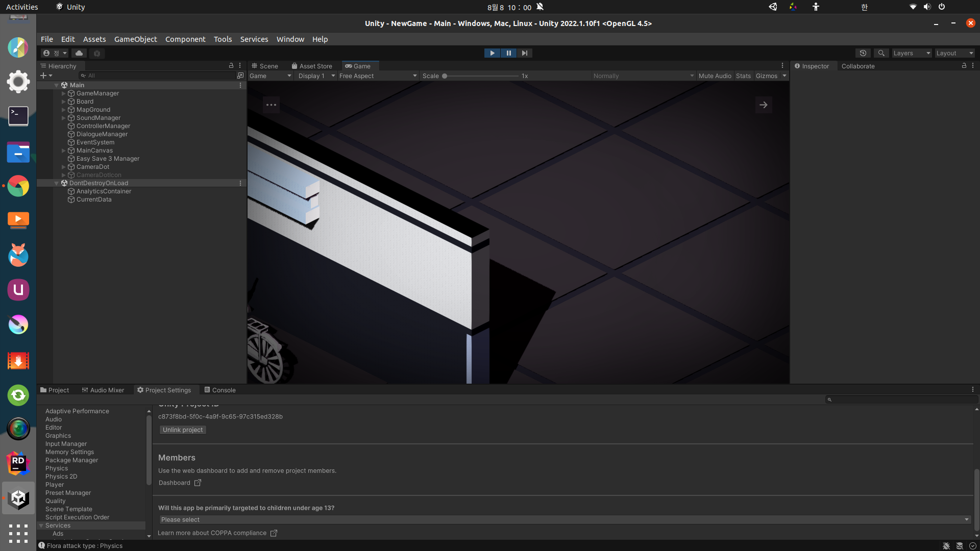Switch to the Audio Mixer tab
Screen dimensions: 980x551
pos(103,390)
